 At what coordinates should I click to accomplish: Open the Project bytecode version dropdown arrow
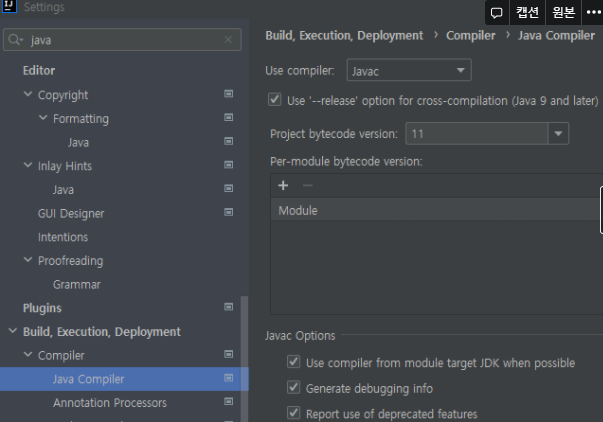tap(558, 133)
